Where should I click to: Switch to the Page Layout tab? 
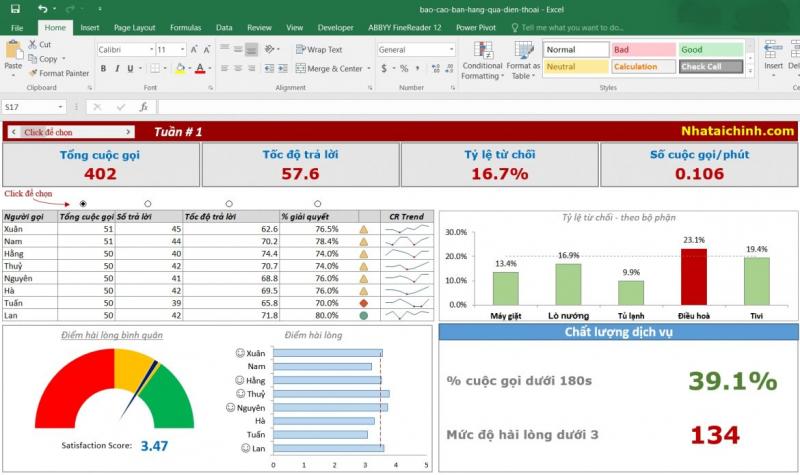coord(134,28)
